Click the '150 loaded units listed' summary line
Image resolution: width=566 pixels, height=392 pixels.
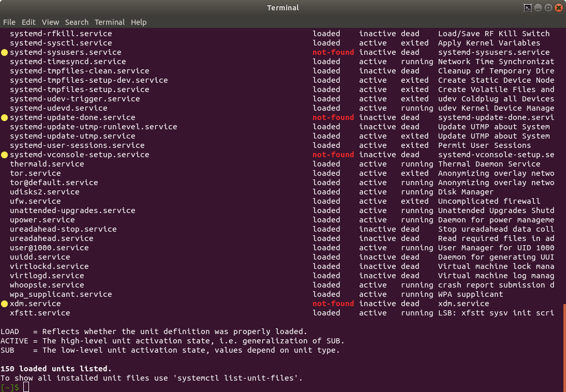pyautogui.click(x=57, y=369)
